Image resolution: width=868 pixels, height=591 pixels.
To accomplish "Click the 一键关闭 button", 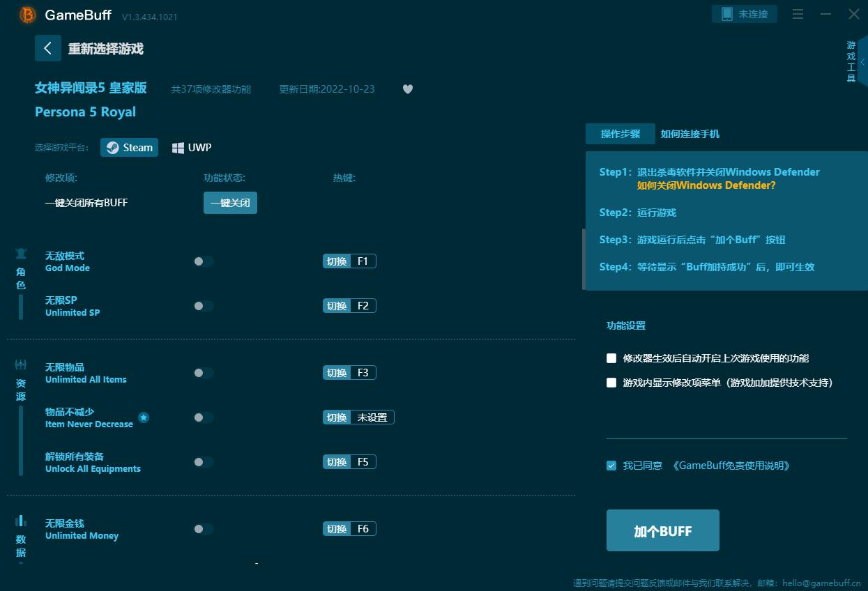I will (x=230, y=203).
